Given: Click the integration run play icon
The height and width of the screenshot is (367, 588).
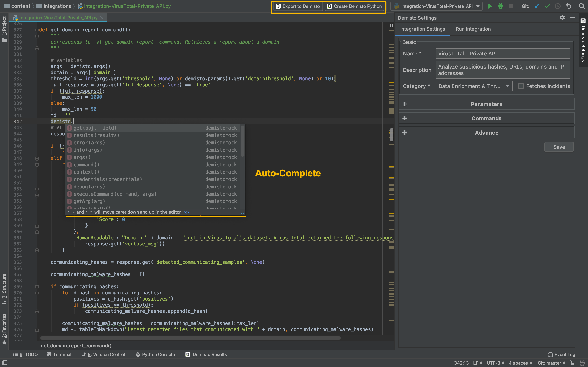Looking at the screenshot, I should pyautogui.click(x=490, y=6).
